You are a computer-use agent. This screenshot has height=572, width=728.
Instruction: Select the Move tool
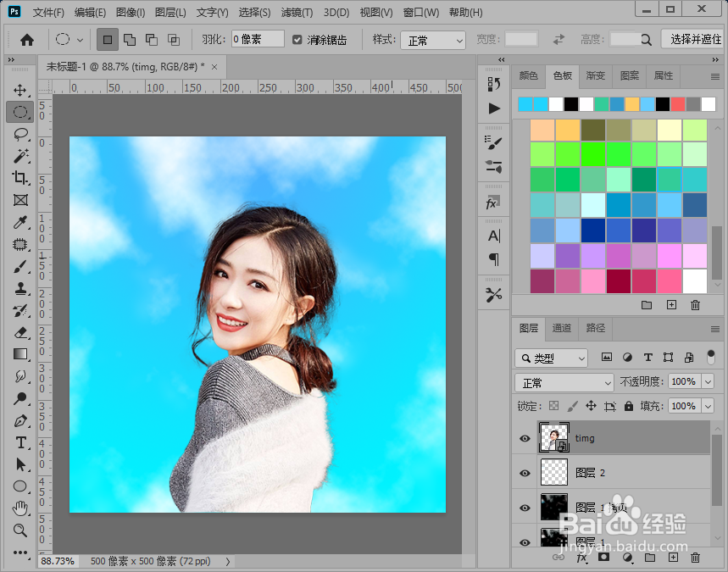coord(20,90)
